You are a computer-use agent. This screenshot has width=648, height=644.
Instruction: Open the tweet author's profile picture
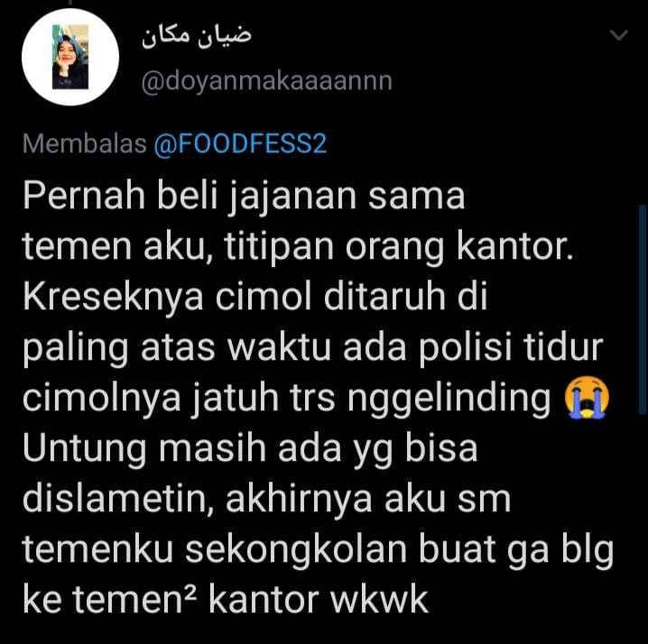(x=70, y=57)
